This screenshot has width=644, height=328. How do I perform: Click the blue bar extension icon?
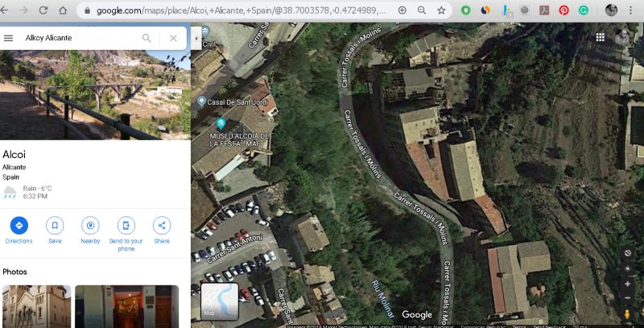pyautogui.click(x=507, y=10)
